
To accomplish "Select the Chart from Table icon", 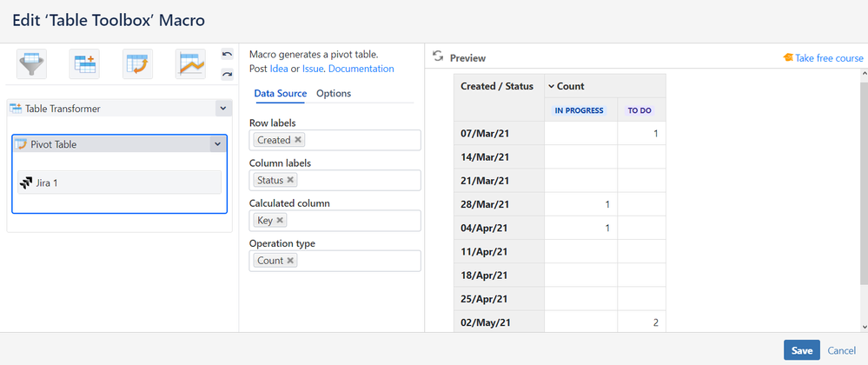I will click(x=190, y=64).
